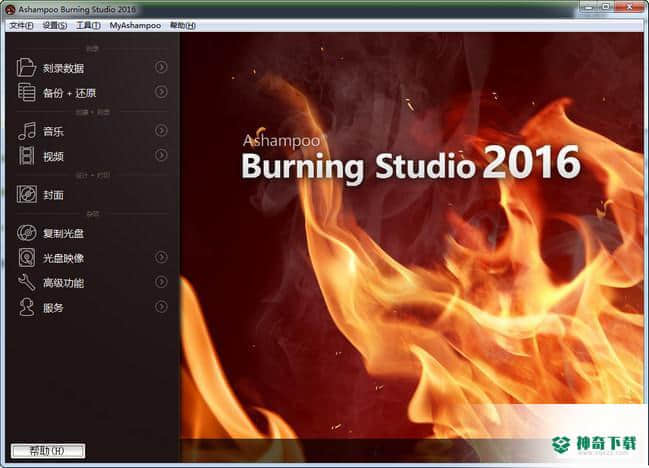Click the 视频 film strip icon
649x468 pixels.
tap(26, 156)
